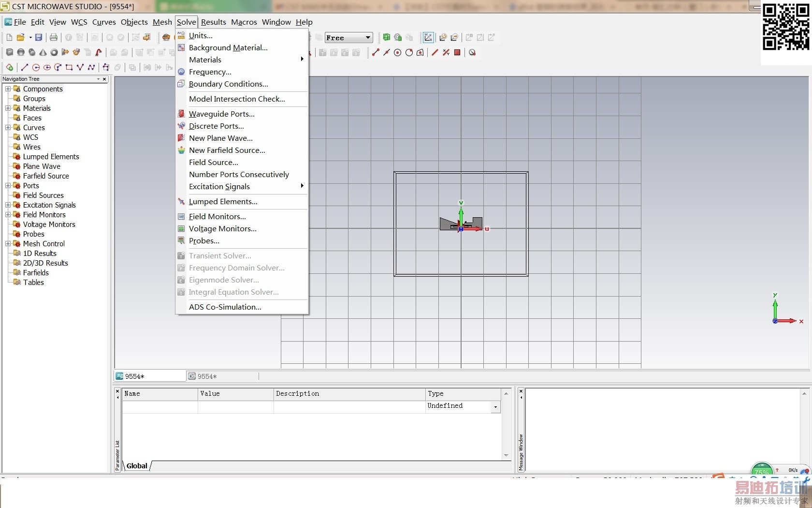The width and height of the screenshot is (812, 508).
Task: Create a sphere with the sphere icon
Action: tap(21, 52)
